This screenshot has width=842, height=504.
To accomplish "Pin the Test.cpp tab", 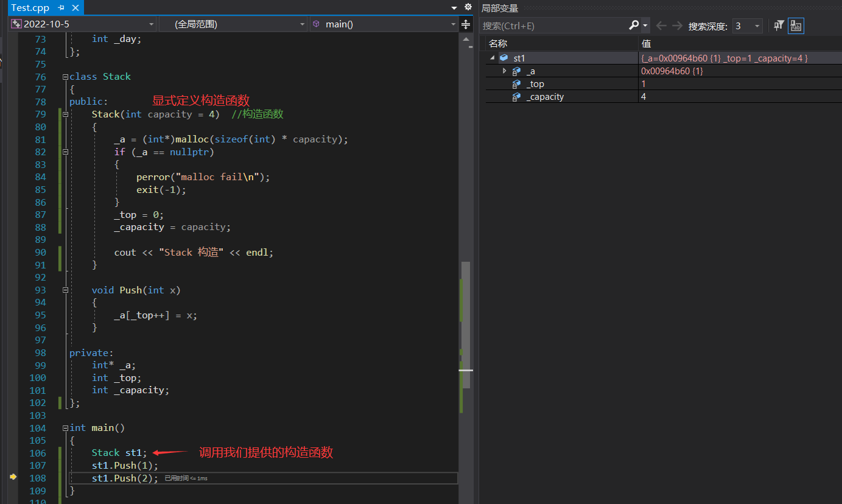I will (61, 8).
